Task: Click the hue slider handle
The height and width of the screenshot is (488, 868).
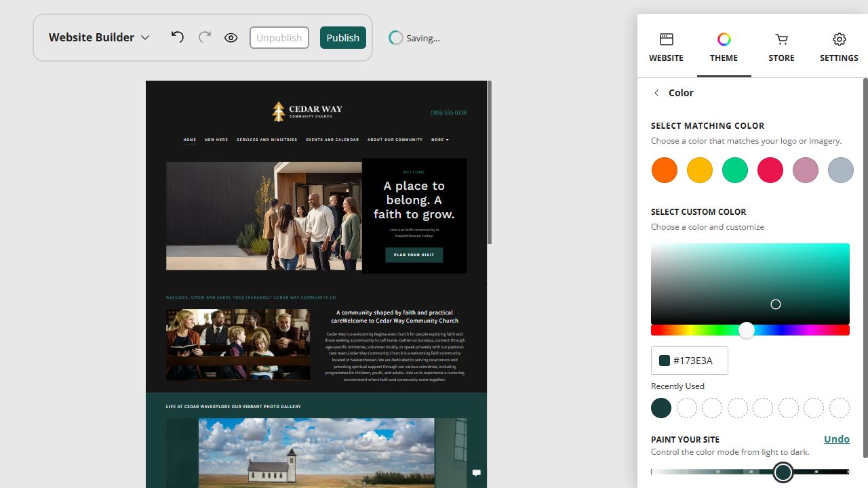Action: [747, 330]
